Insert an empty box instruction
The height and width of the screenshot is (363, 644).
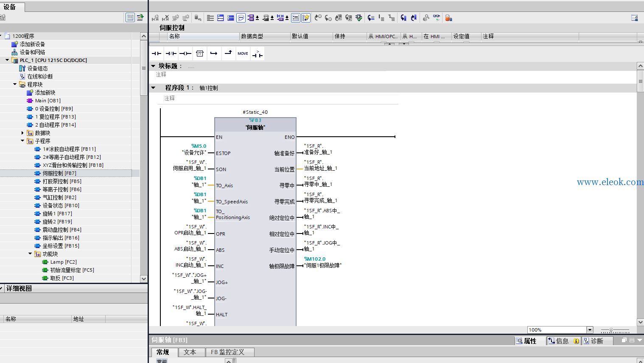tap(200, 53)
